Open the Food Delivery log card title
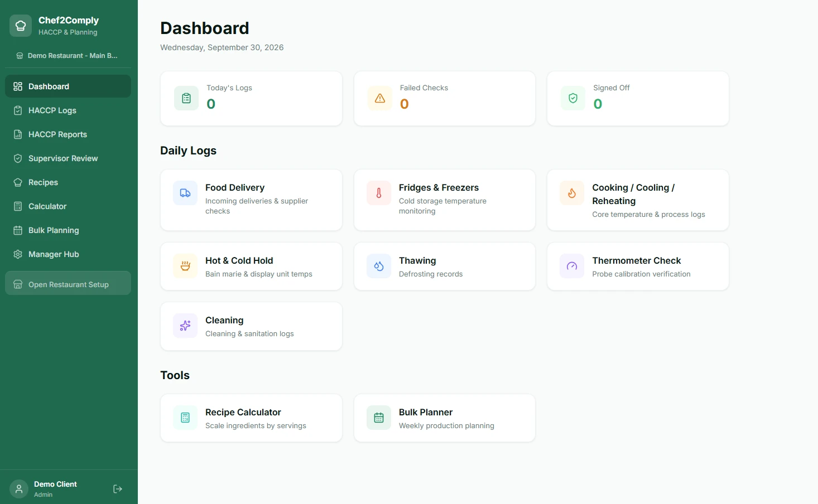818x504 pixels. pos(235,187)
